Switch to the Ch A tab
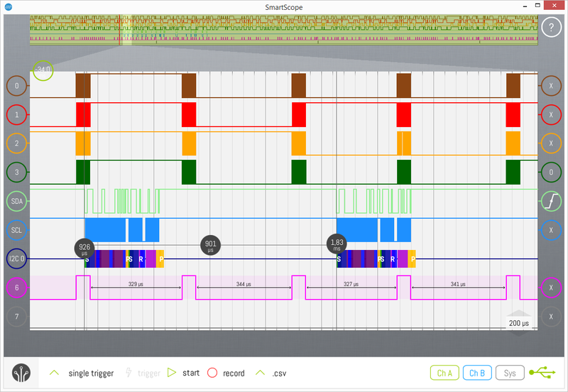The height and width of the screenshot is (392, 568). tap(444, 373)
